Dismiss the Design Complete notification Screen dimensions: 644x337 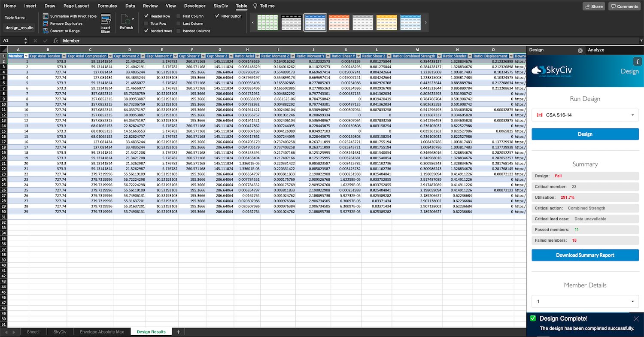(x=636, y=319)
